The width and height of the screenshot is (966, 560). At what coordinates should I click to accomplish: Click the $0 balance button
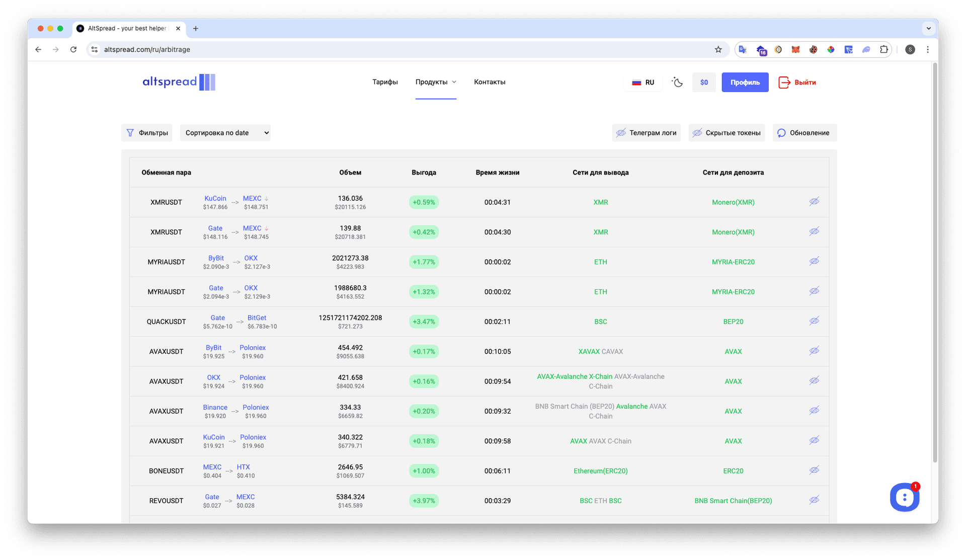click(704, 83)
